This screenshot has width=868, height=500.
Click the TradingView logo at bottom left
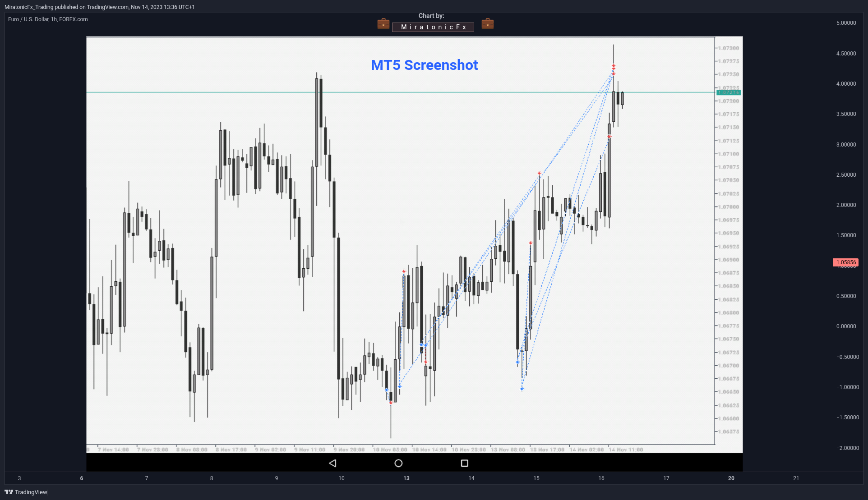tap(9, 492)
